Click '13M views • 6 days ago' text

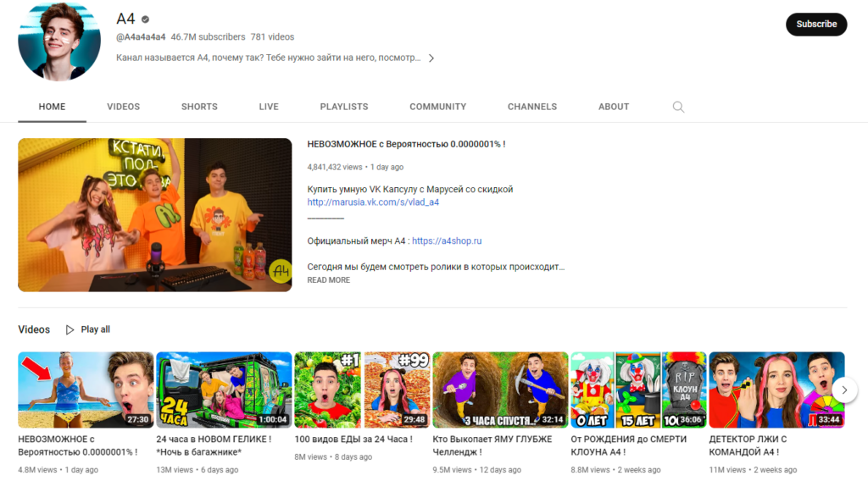click(x=197, y=470)
